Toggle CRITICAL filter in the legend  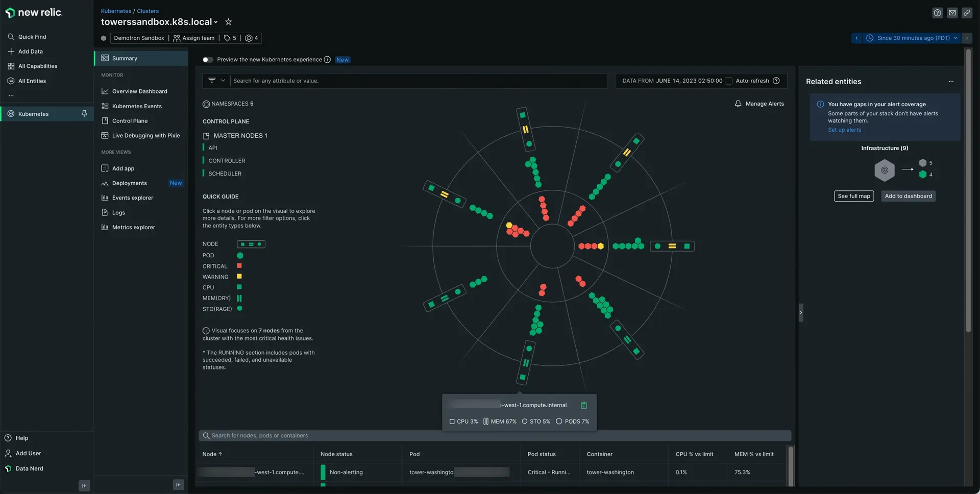(x=239, y=266)
